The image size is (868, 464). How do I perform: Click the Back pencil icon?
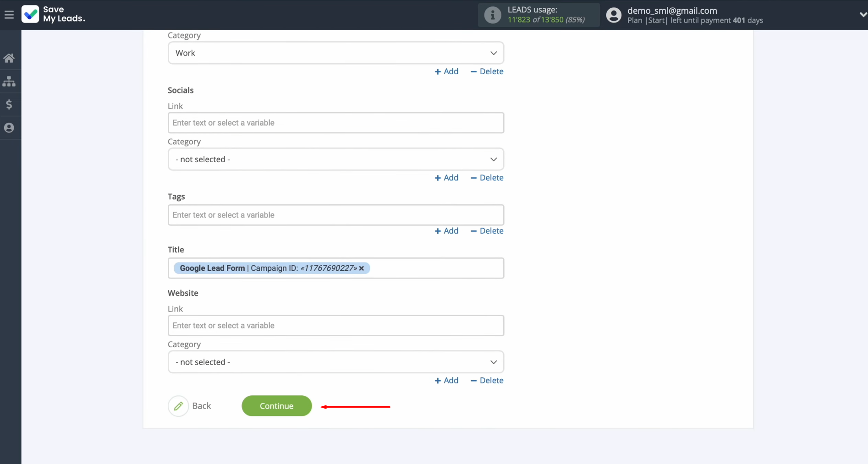click(178, 406)
